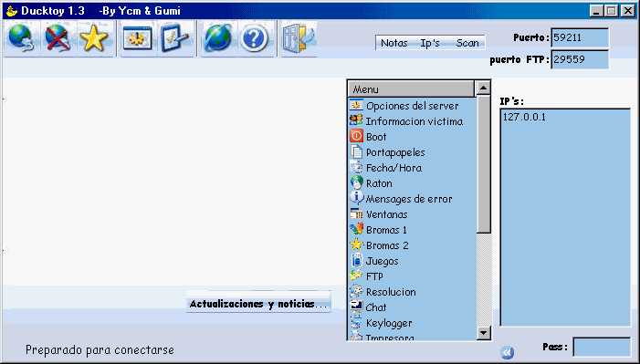Click the Bromas 1 icon
This screenshot has height=364, width=640.
(356, 229)
